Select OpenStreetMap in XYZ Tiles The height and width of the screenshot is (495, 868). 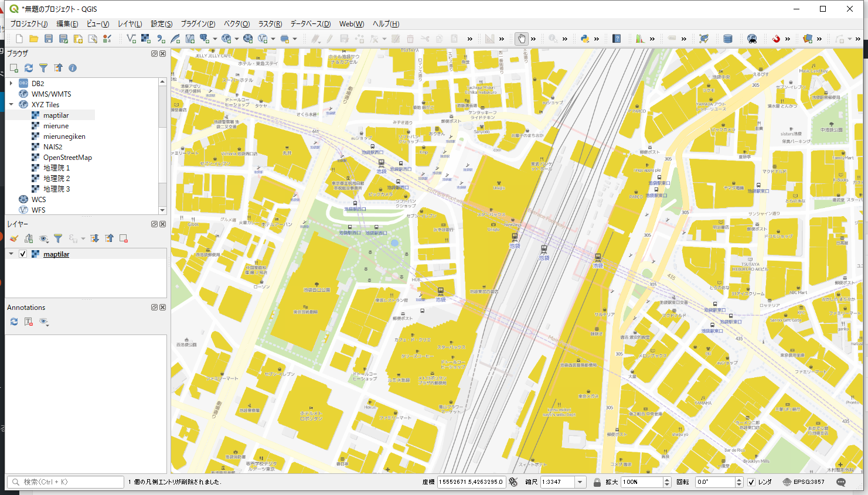(67, 158)
